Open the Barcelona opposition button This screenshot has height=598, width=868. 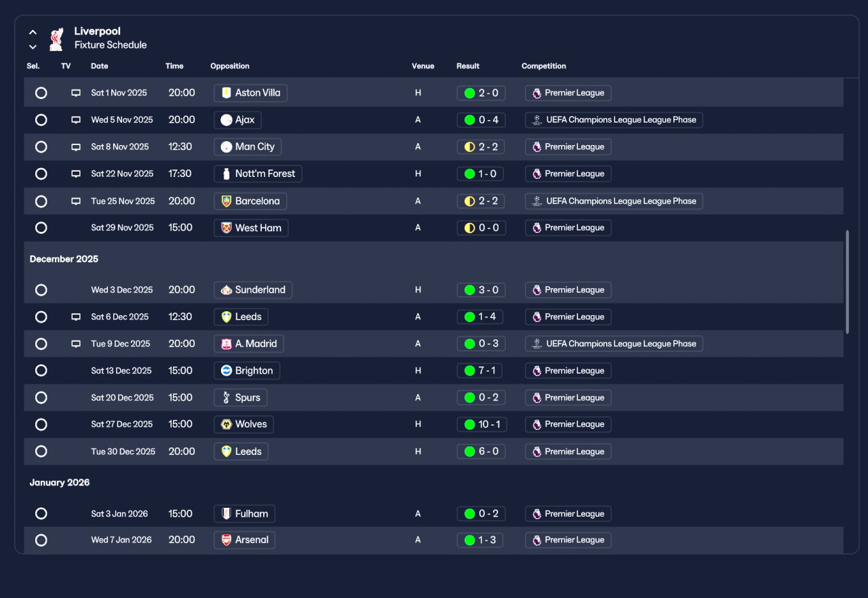tap(250, 201)
